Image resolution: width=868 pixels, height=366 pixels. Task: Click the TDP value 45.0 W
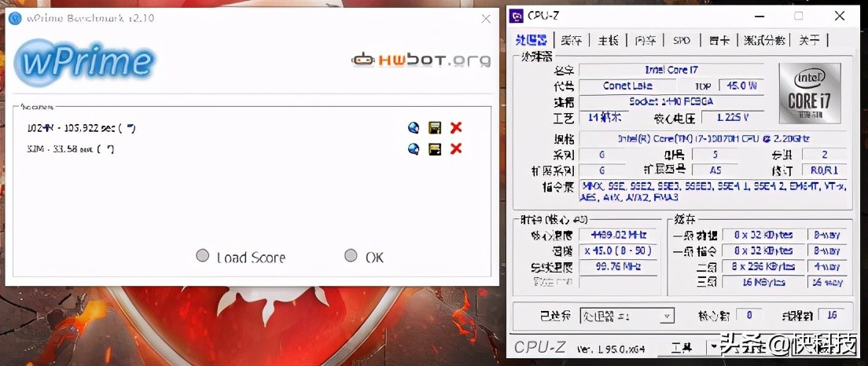741,86
